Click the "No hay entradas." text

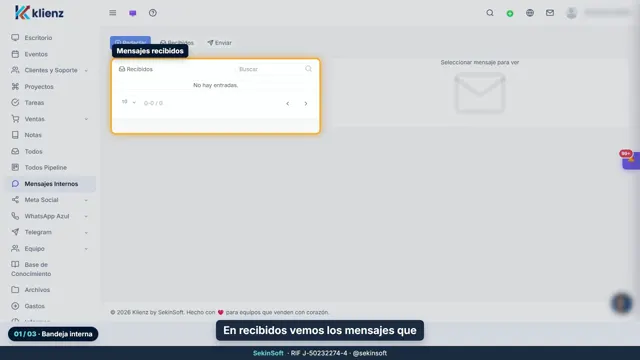(216, 85)
